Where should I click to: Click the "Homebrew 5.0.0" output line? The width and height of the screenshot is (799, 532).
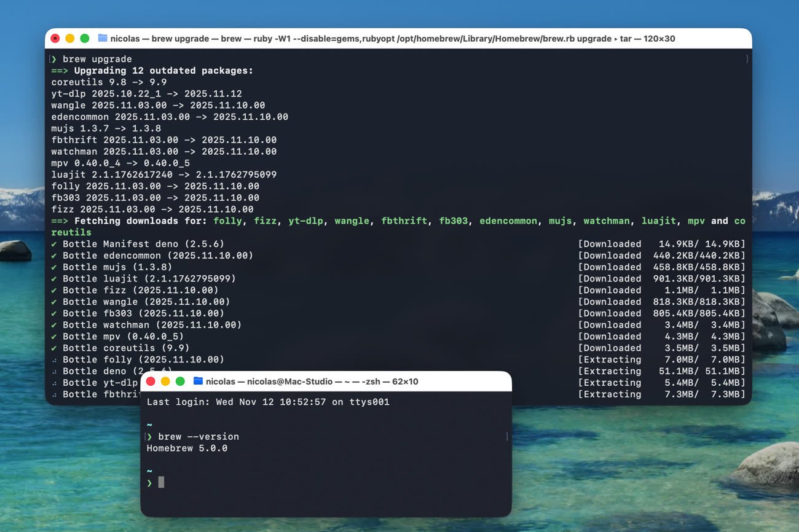pos(187,448)
